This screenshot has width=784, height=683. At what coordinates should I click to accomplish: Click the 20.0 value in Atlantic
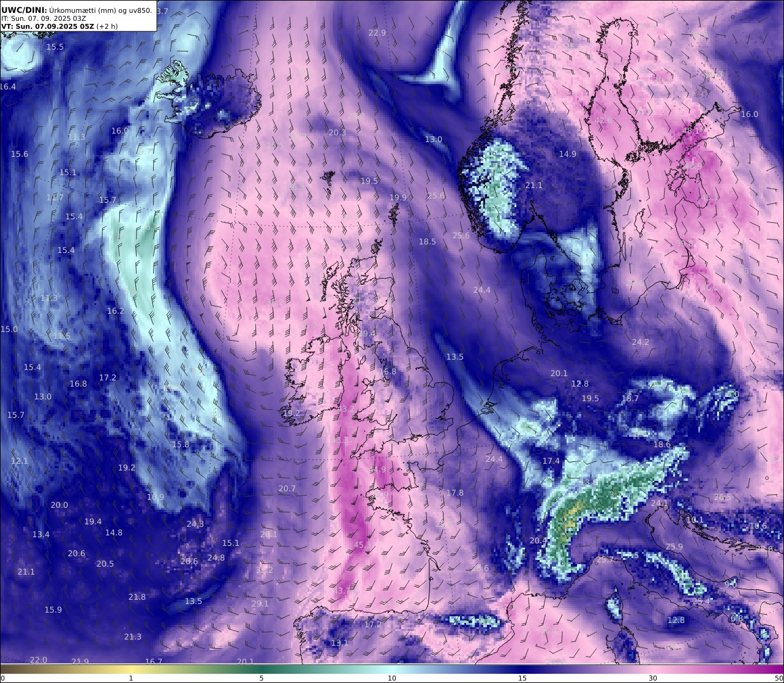59,505
